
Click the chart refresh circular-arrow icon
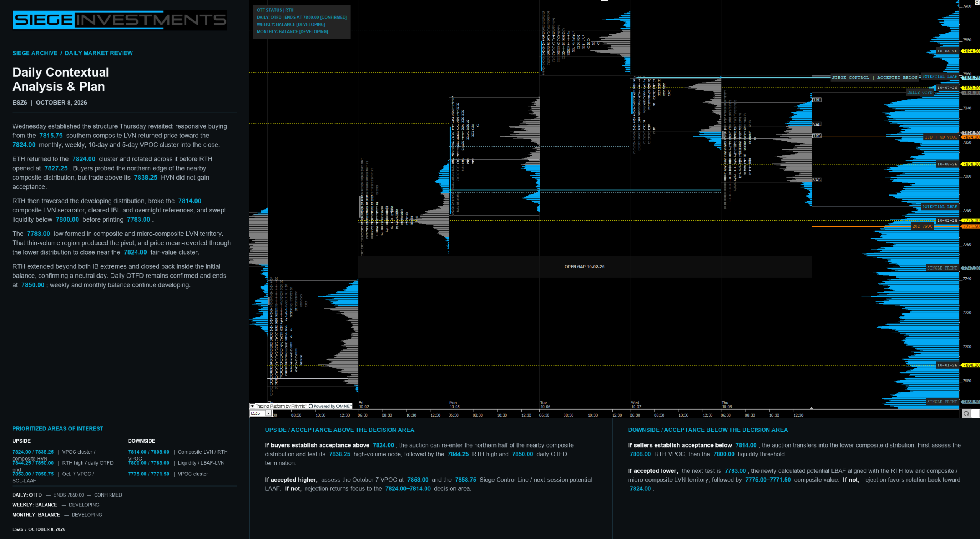[966, 413]
